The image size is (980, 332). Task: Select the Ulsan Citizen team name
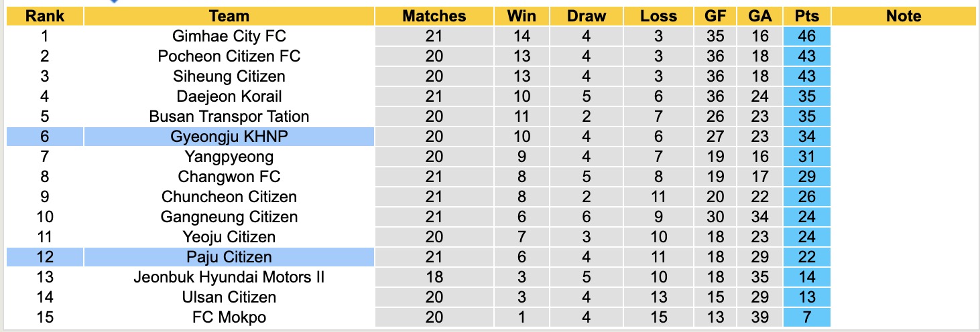[229, 297]
